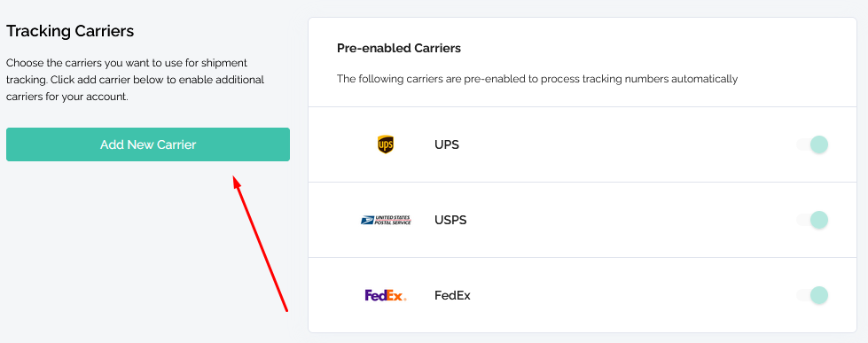The image size is (868, 343).
Task: Toggle the FedEx carrier switch
Action: 812,295
